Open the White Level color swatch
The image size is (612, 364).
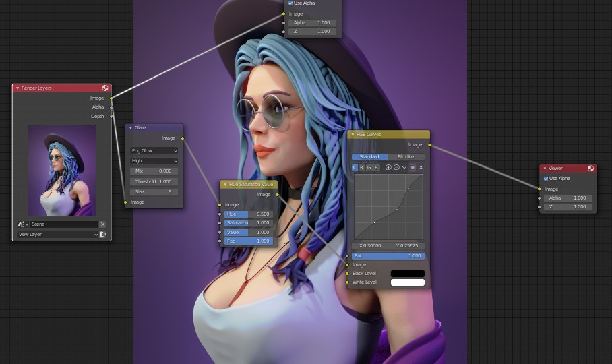pyautogui.click(x=408, y=282)
